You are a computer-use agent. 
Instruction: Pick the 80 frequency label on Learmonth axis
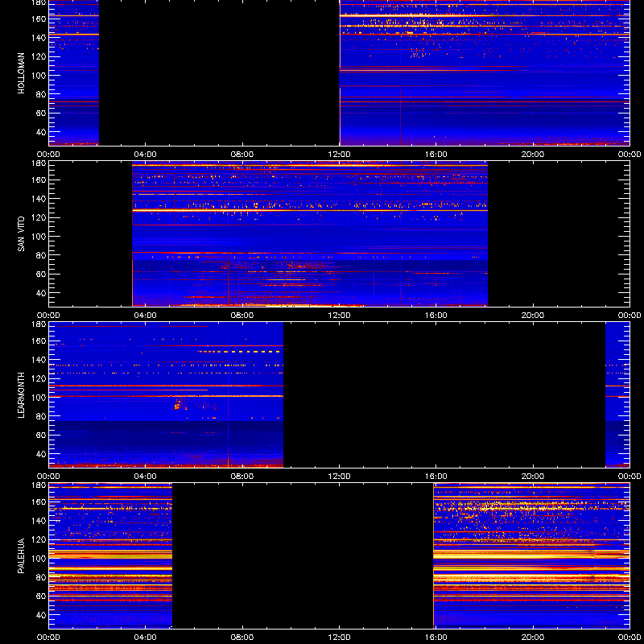tap(41, 416)
